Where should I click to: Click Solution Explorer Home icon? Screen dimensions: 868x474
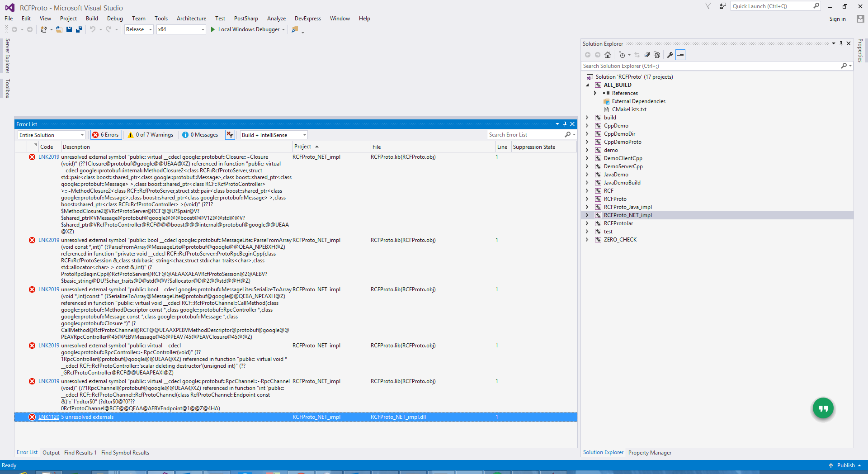pos(608,55)
